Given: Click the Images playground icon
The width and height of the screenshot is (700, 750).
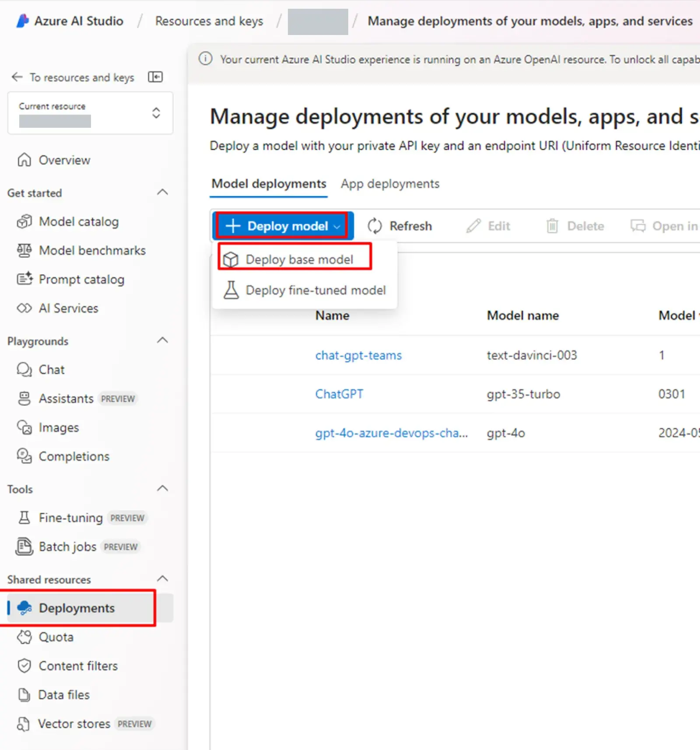Looking at the screenshot, I should pos(24,427).
